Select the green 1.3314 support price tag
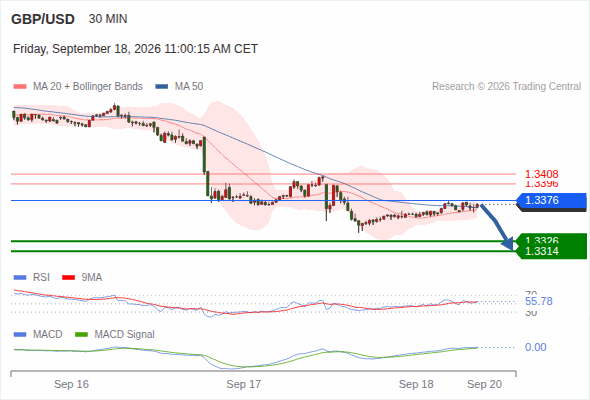 pyautogui.click(x=552, y=251)
